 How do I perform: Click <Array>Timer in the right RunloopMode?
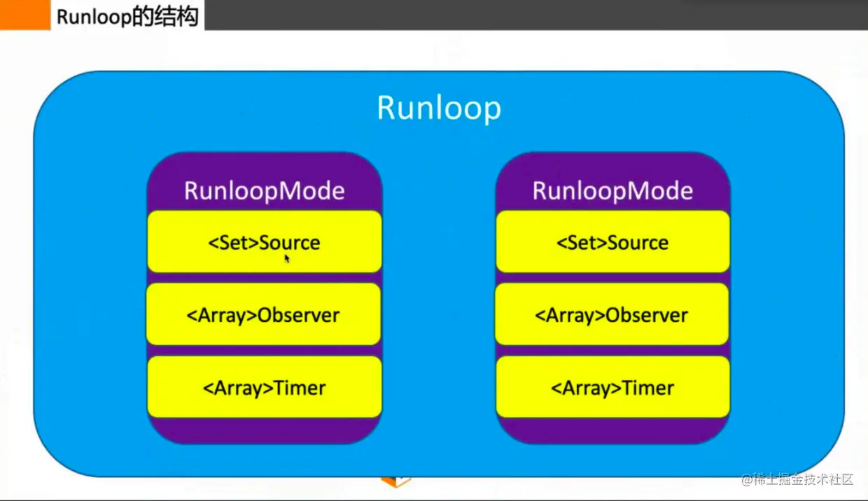pos(612,387)
